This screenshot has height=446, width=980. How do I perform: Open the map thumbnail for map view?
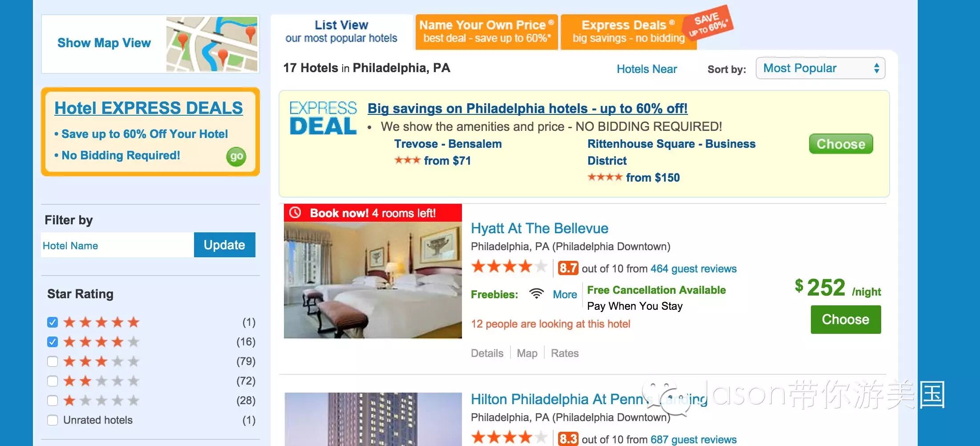click(x=212, y=44)
